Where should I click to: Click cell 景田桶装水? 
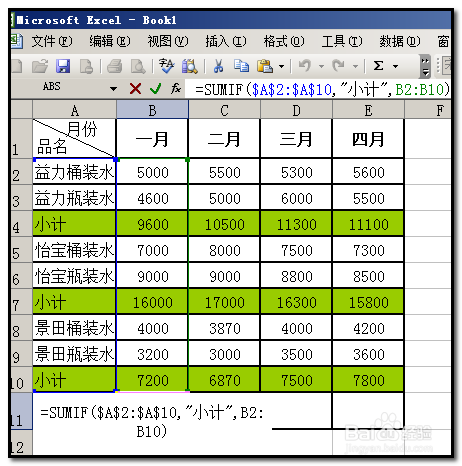[x=74, y=328]
